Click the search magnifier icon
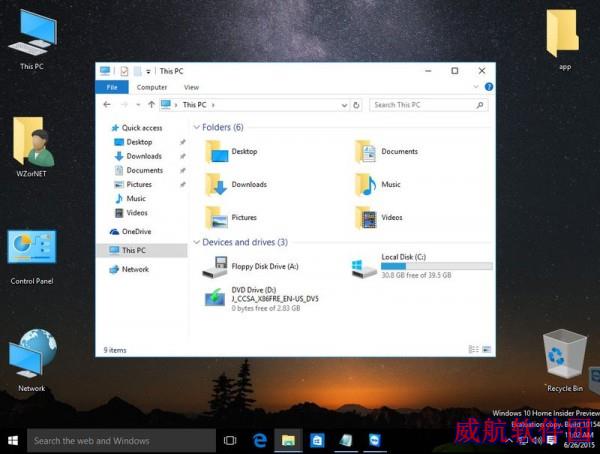The height and width of the screenshot is (454, 600). point(479,105)
